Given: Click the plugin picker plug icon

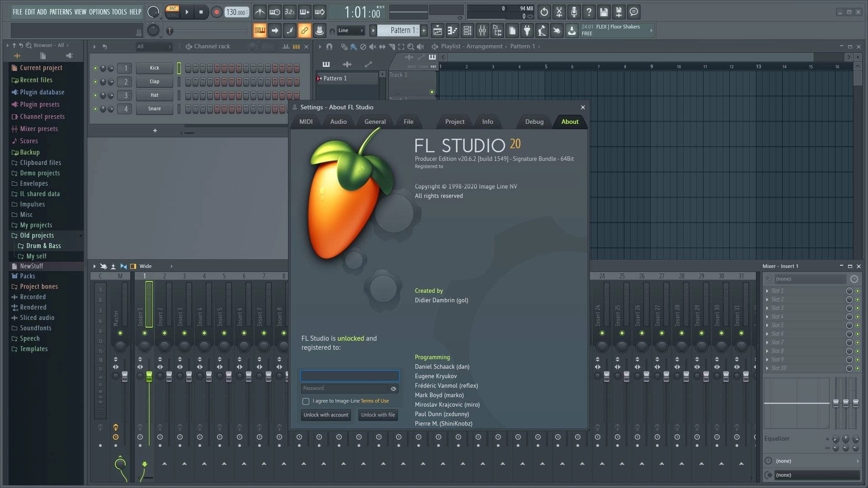Looking at the screenshot, I should (x=527, y=31).
